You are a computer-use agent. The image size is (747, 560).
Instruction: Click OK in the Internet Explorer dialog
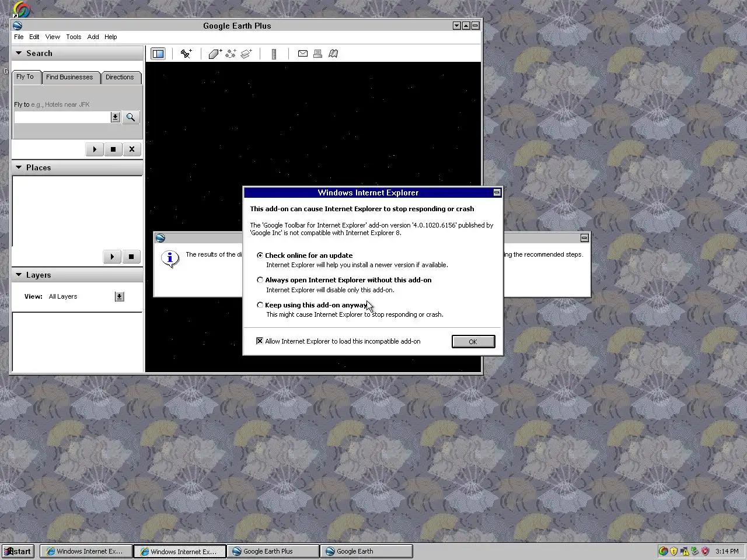point(473,342)
